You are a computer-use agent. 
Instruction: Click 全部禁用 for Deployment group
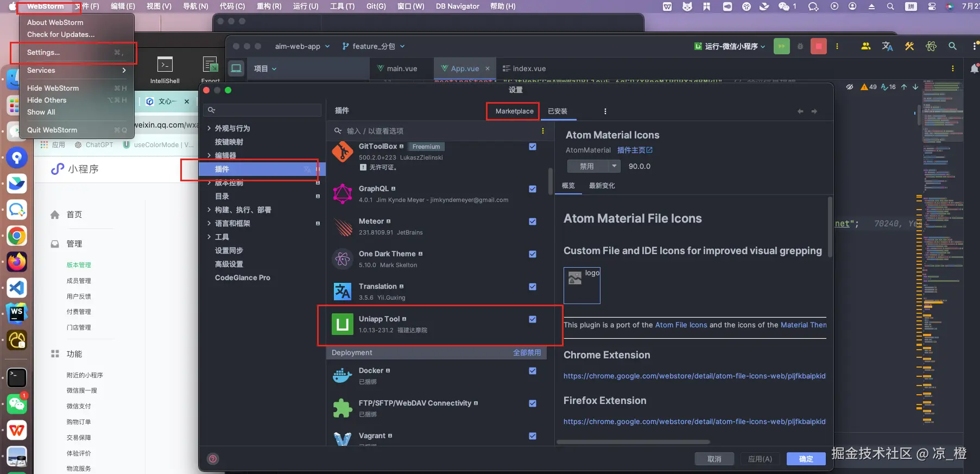click(x=527, y=352)
